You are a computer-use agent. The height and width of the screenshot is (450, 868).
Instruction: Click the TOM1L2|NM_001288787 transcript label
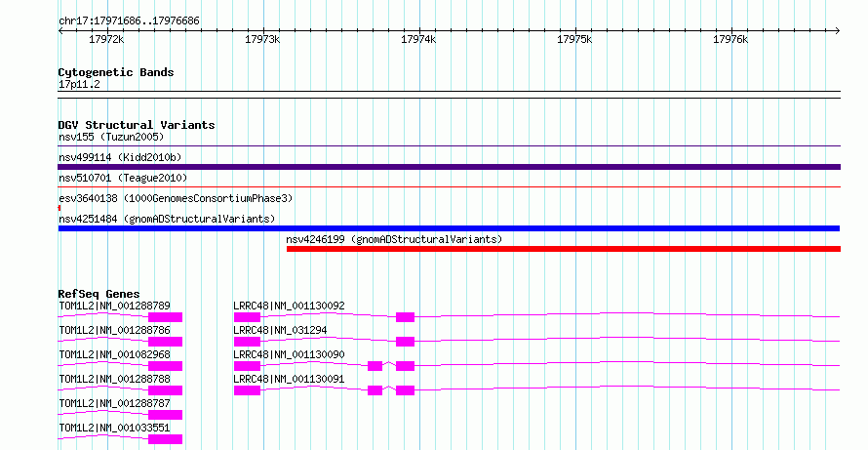coord(114,403)
